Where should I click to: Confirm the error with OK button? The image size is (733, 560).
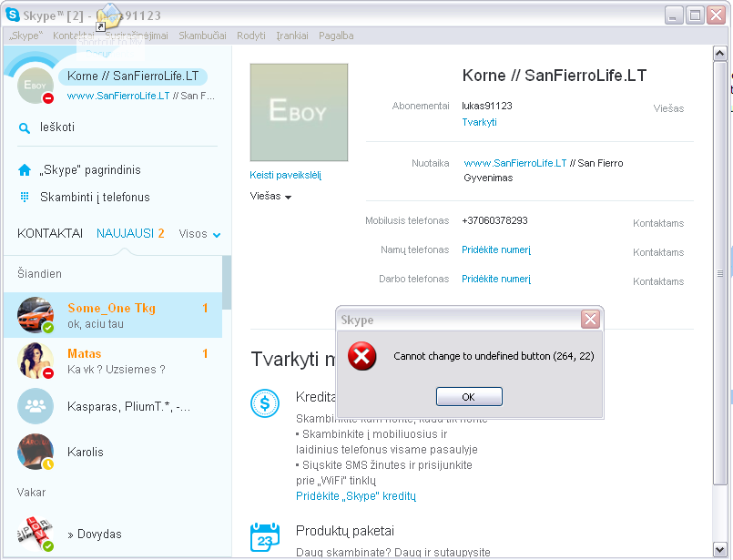(469, 396)
